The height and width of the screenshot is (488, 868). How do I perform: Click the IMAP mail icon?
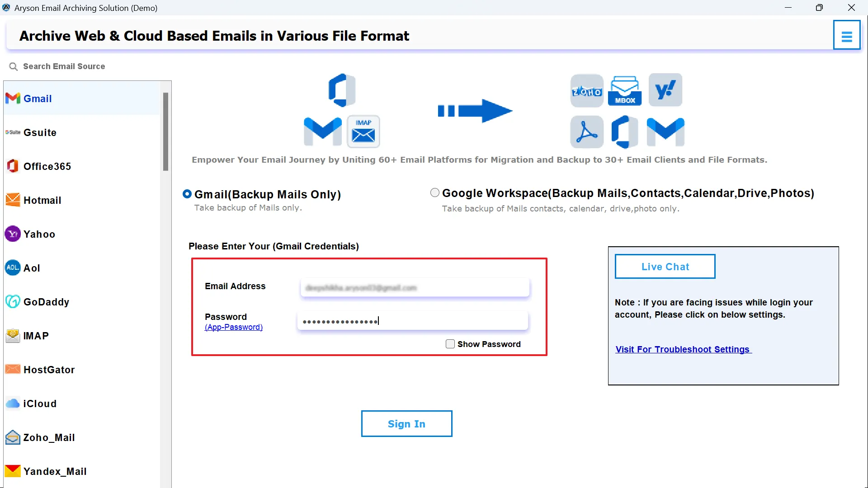13,335
